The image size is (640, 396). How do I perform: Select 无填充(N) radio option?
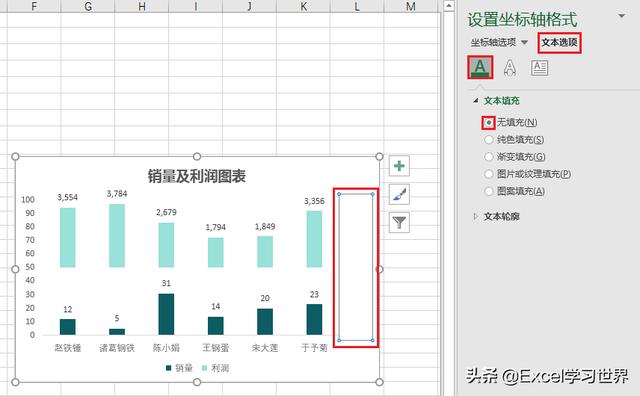click(x=489, y=122)
